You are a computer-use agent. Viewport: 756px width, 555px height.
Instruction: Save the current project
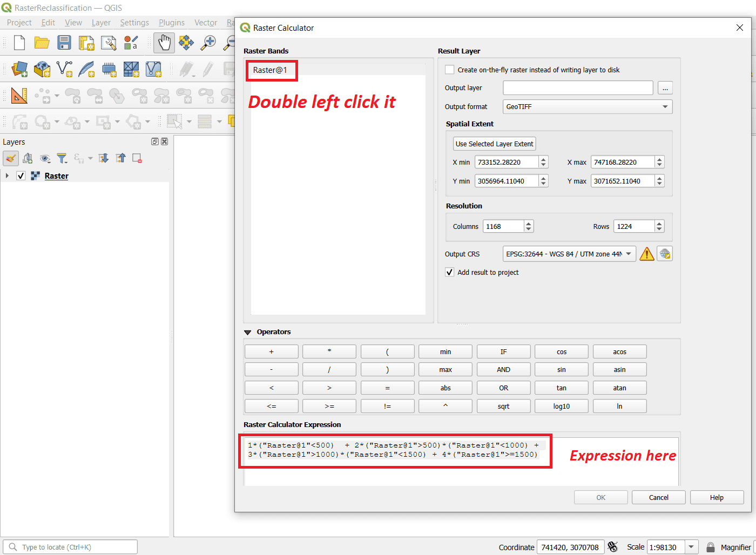64,42
